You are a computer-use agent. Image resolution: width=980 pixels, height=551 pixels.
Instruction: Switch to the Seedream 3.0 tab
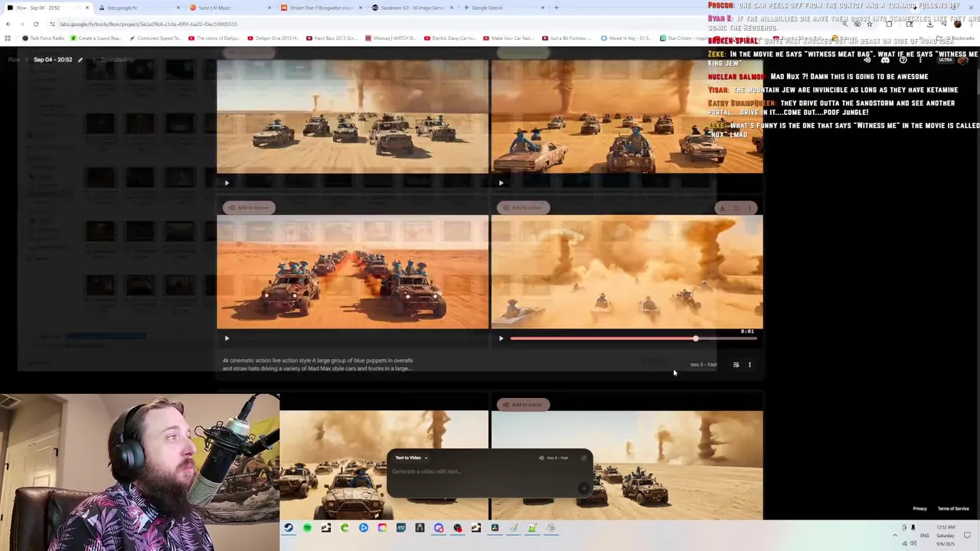coord(412,8)
